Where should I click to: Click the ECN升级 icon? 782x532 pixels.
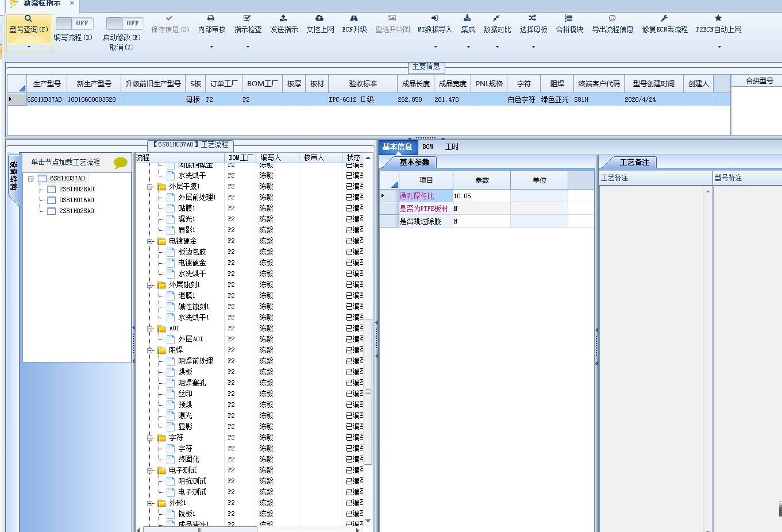point(354,18)
